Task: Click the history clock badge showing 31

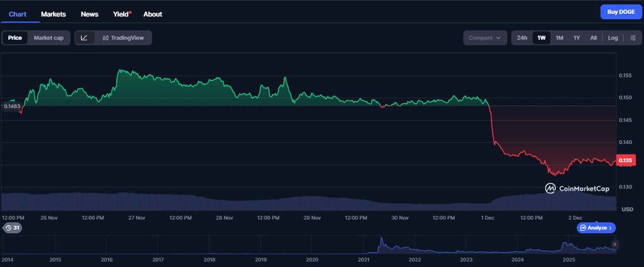Action: [12, 228]
